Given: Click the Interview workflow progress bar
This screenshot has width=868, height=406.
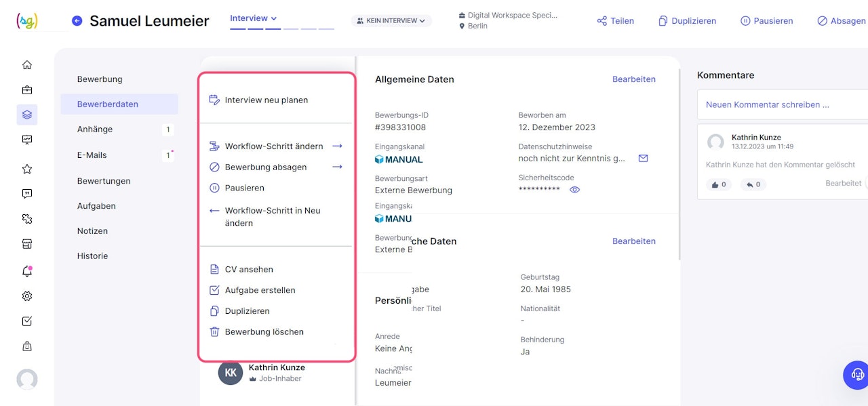Looking at the screenshot, I should coord(282,29).
